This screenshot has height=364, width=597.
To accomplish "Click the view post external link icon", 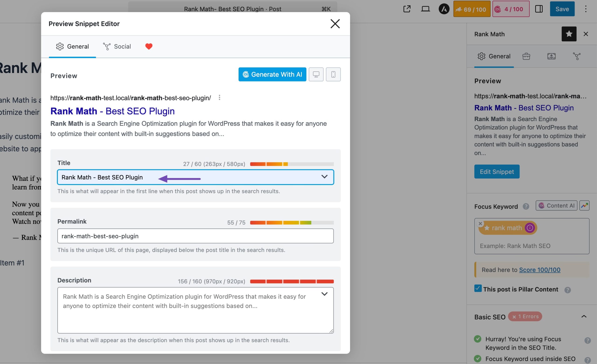I will 407,9.
